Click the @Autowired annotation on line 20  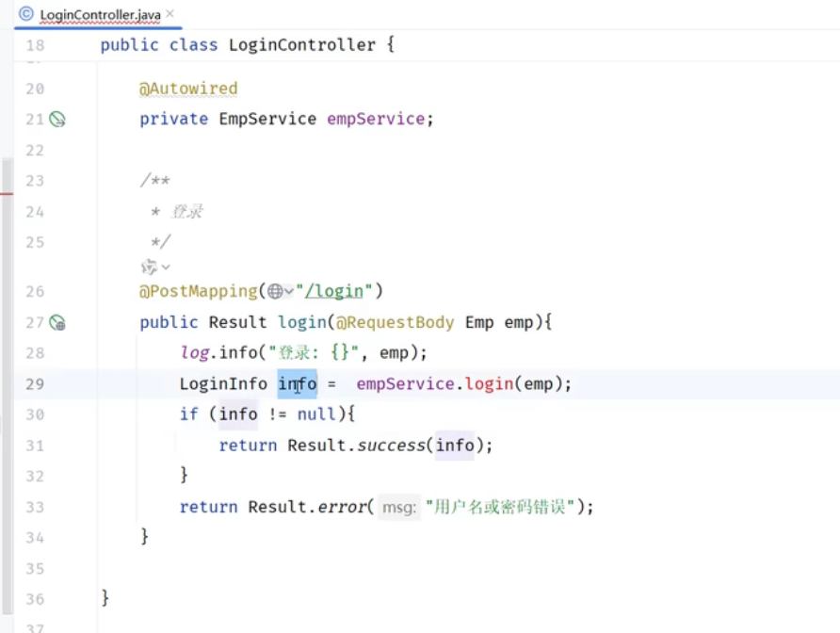(x=188, y=89)
